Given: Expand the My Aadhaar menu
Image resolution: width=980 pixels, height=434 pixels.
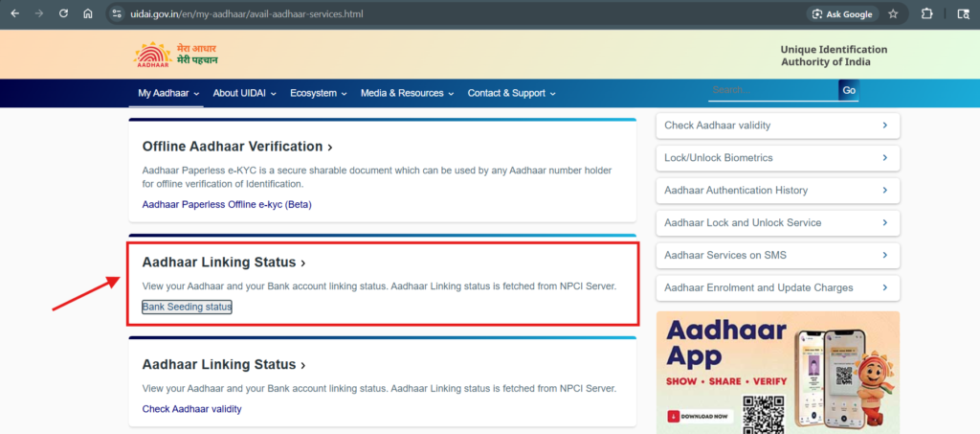Looking at the screenshot, I should (168, 93).
